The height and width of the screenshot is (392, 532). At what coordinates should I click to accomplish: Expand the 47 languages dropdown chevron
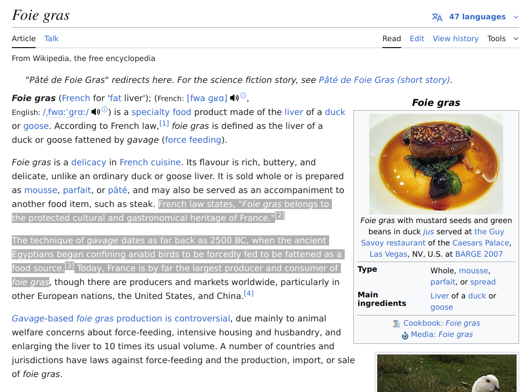(x=516, y=17)
